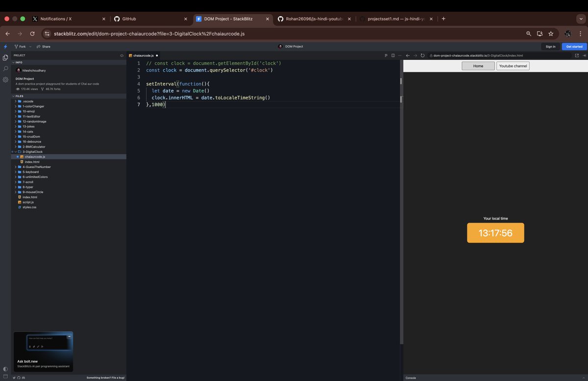Screen dimensions: 588x381
Task: Expand the .vscode folder
Action: click(x=28, y=101)
